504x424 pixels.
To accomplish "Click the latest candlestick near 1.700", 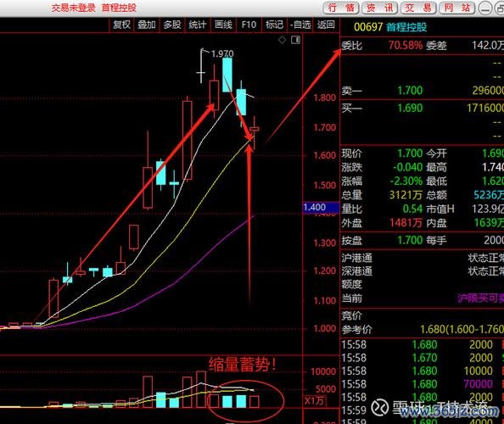I will 254,129.
